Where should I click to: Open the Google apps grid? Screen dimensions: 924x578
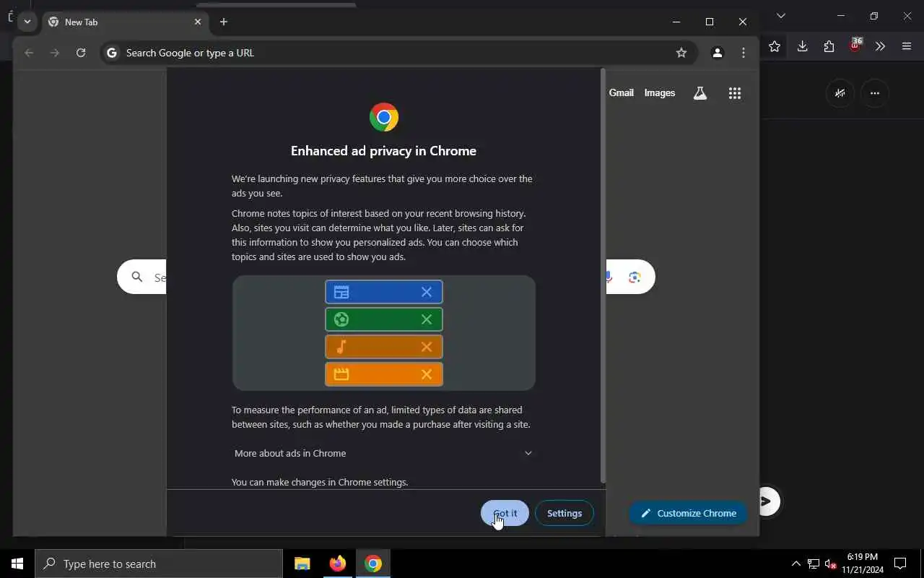pyautogui.click(x=735, y=92)
